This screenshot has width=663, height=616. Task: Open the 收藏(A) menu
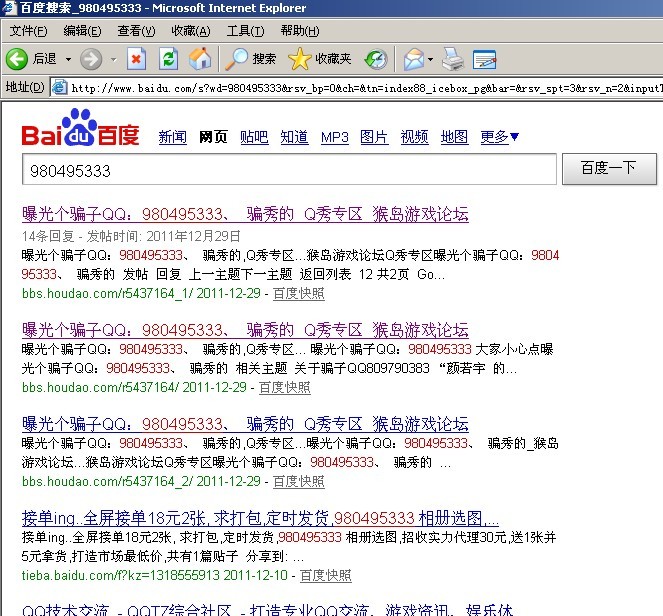191,31
